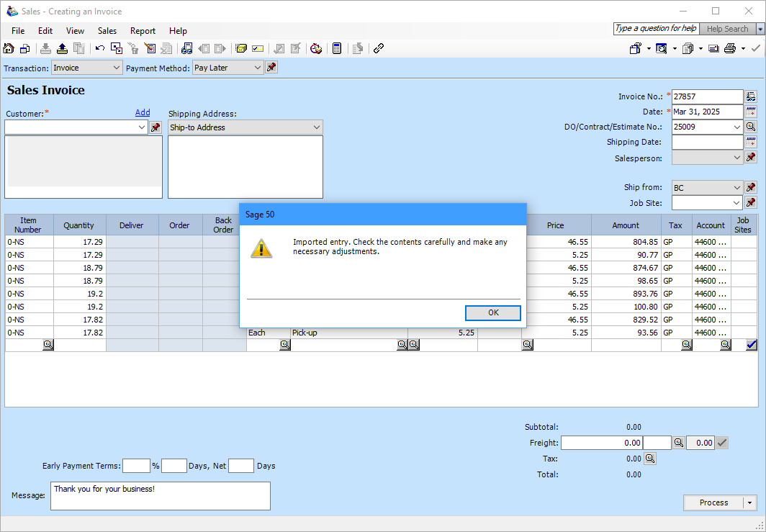The image size is (766, 532).
Task: Open the Shipping Address dropdown
Action: coord(317,127)
